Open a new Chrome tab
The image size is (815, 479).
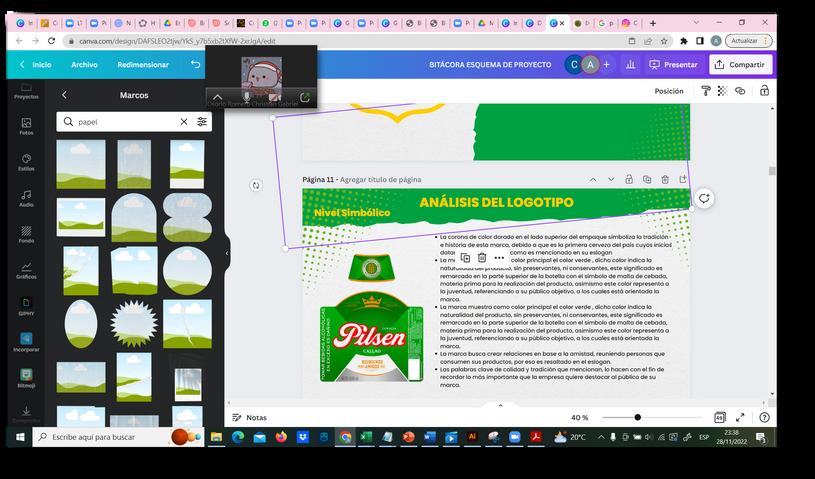tap(653, 23)
